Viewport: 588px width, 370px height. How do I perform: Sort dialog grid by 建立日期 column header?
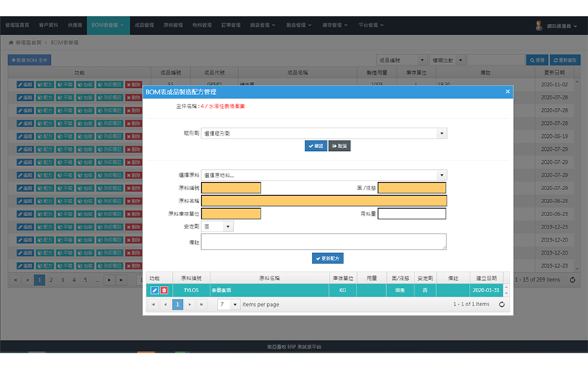(486, 278)
